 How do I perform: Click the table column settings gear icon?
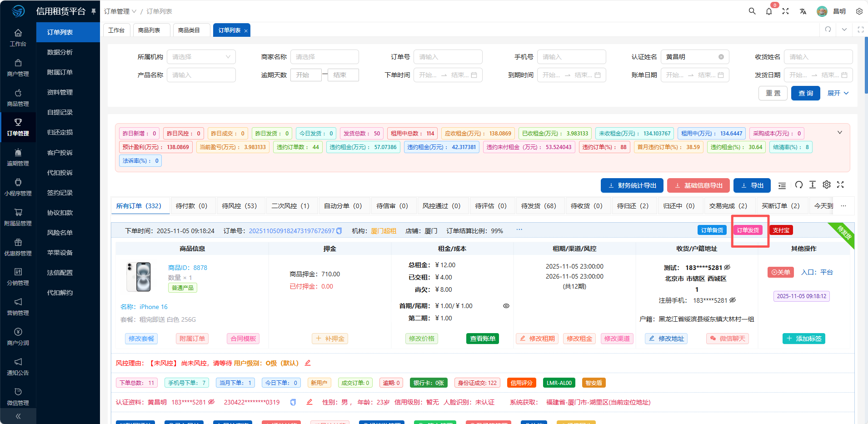[827, 185]
